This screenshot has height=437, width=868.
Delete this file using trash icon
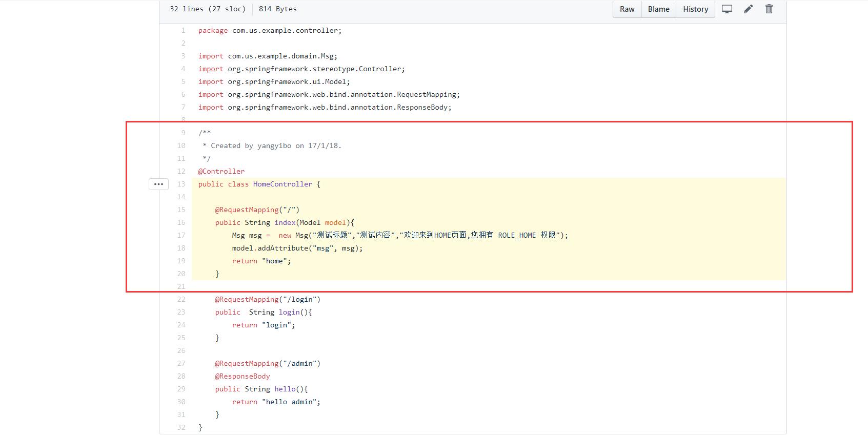pos(769,9)
